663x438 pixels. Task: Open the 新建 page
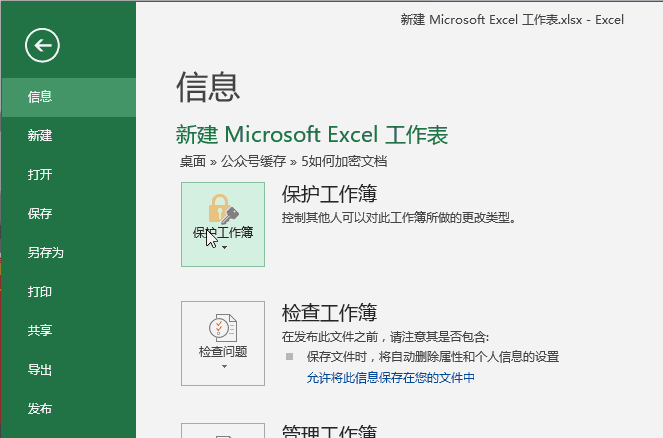point(68,136)
